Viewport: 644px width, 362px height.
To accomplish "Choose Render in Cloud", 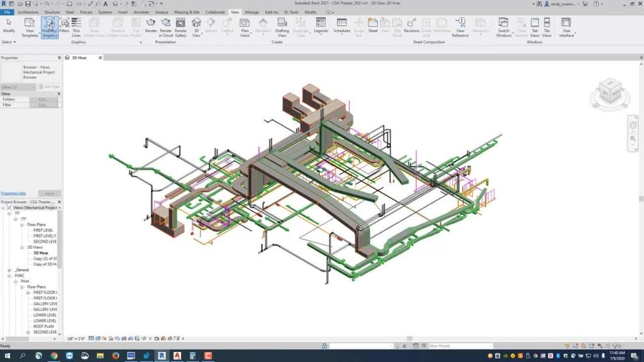I will point(165,27).
